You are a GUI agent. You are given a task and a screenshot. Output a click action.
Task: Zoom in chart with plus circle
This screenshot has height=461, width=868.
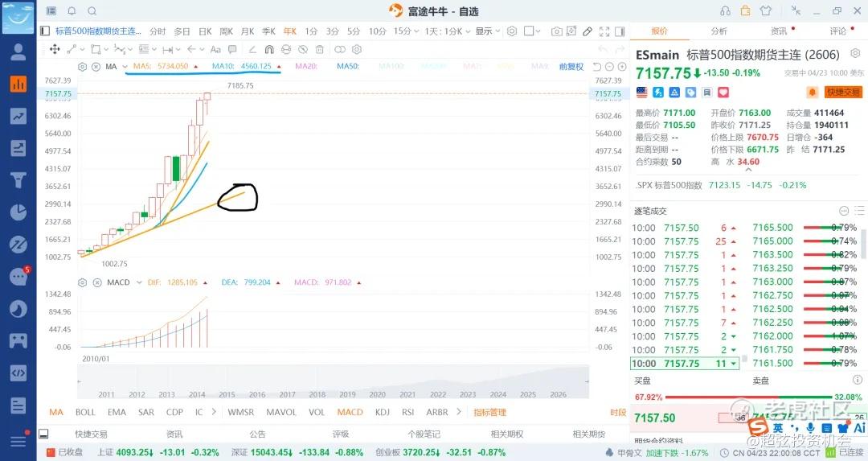(621, 67)
